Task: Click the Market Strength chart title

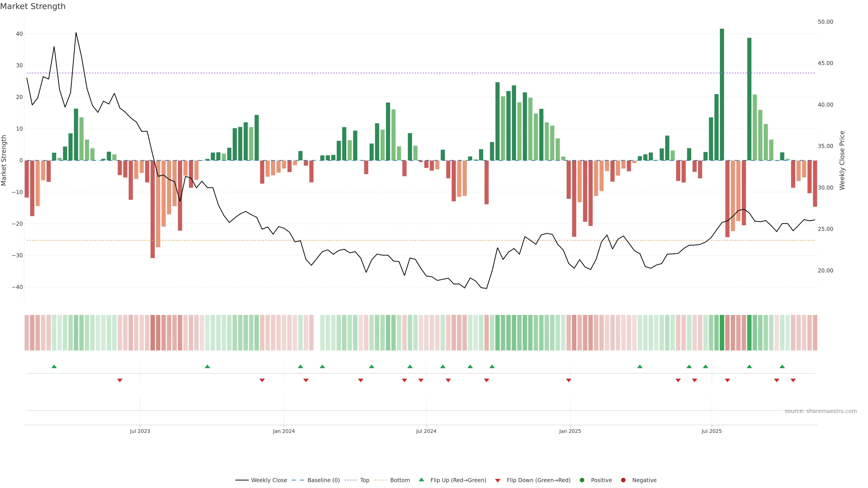Action: tap(33, 6)
